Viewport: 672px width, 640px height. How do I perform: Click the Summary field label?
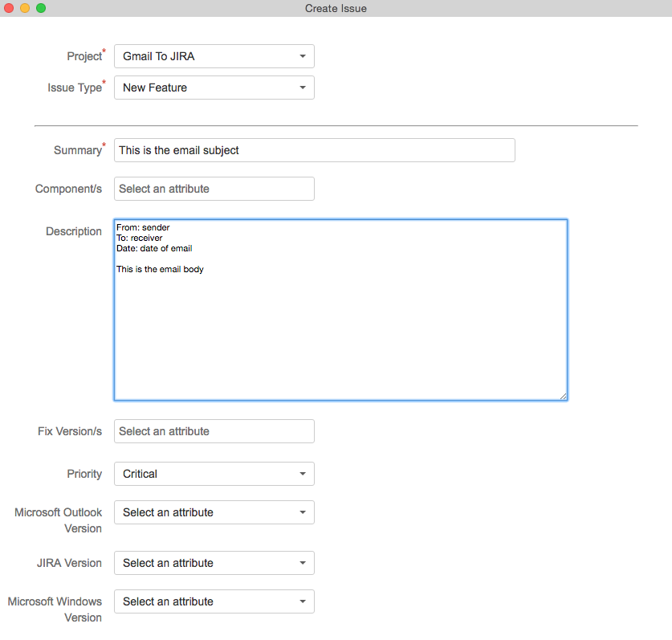[77, 150]
